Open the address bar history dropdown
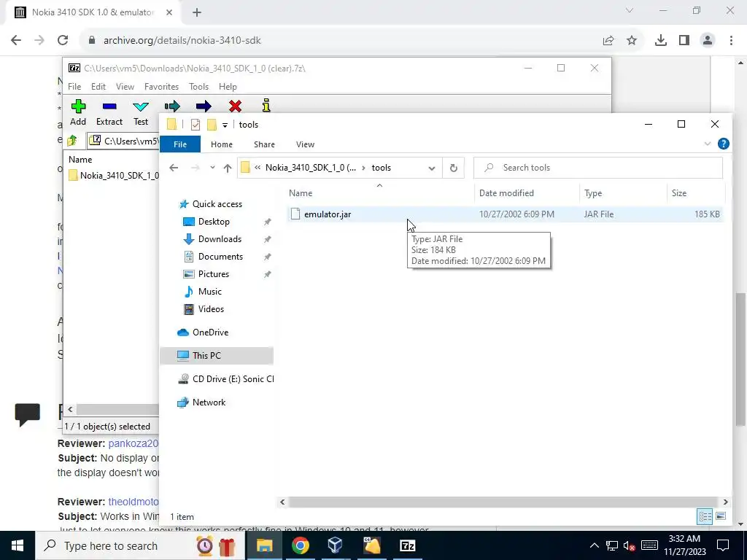 [x=432, y=168]
